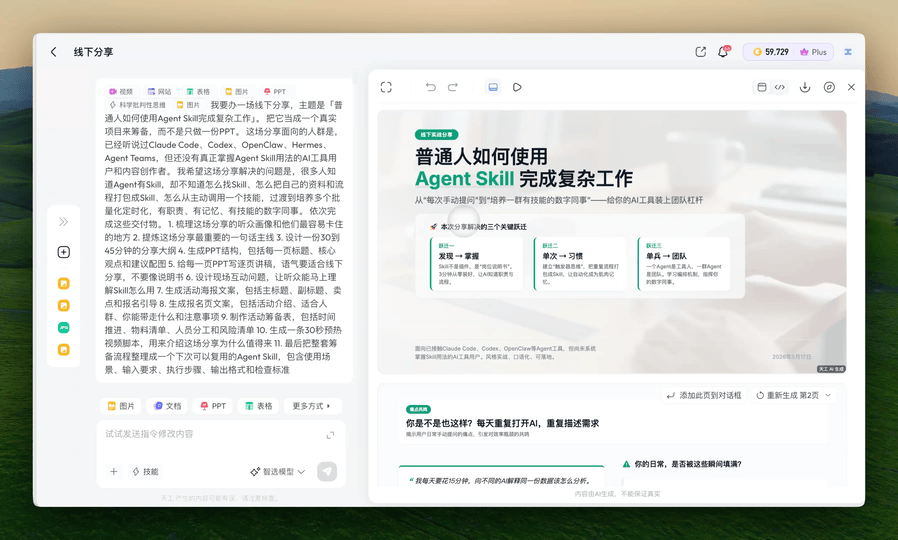Click the 图片 tag after 科学批判性思维
Viewport: 898px width, 540px height.
[x=188, y=105]
